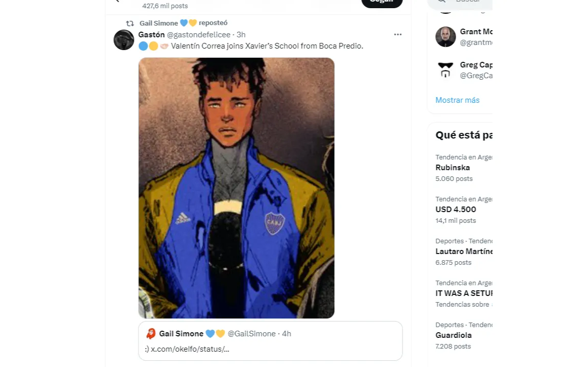Open Greg Capullo's profile picture
The width and height of the screenshot is (588, 367).
coord(445,70)
